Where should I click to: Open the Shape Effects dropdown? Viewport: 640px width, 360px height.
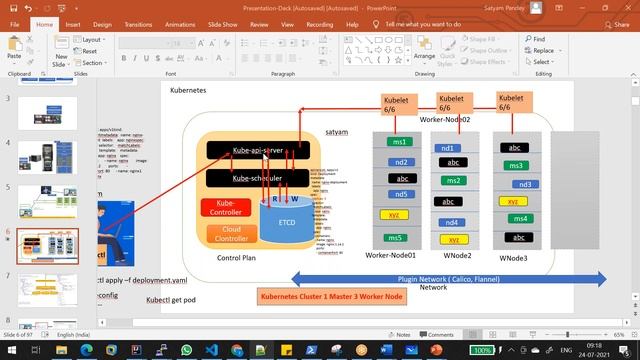coord(486,62)
